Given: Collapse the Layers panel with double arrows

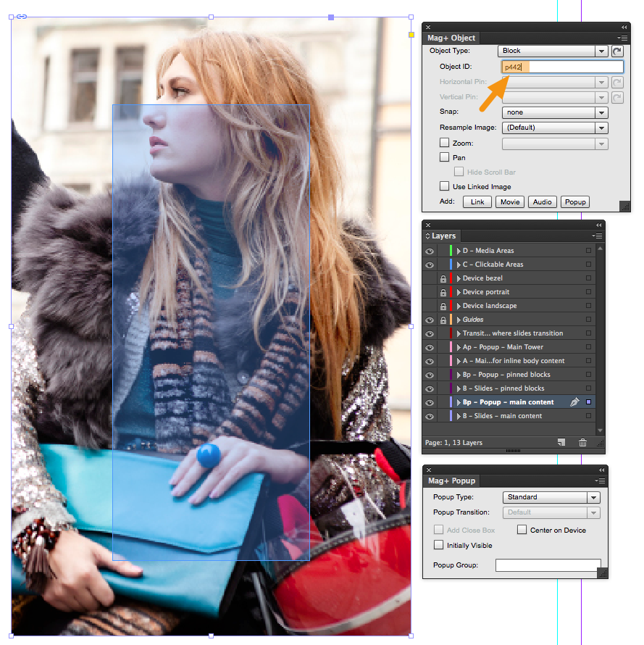Looking at the screenshot, I should (x=599, y=225).
